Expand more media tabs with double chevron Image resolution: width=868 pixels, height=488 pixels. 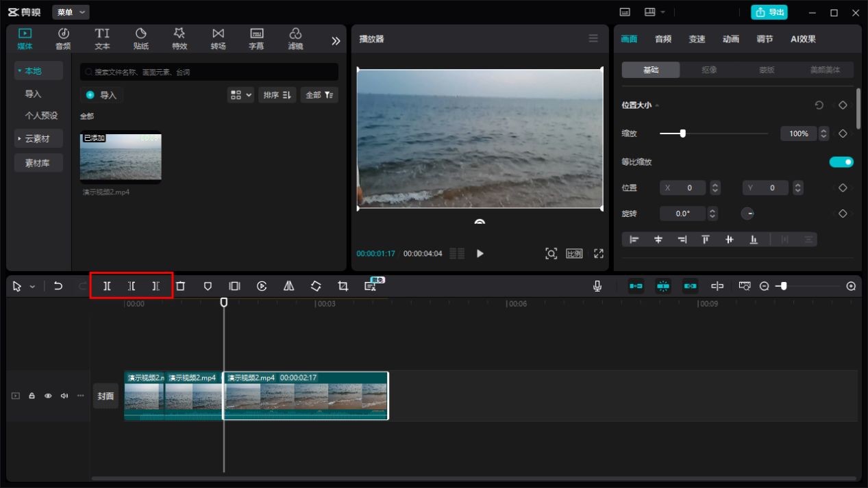[x=336, y=41]
